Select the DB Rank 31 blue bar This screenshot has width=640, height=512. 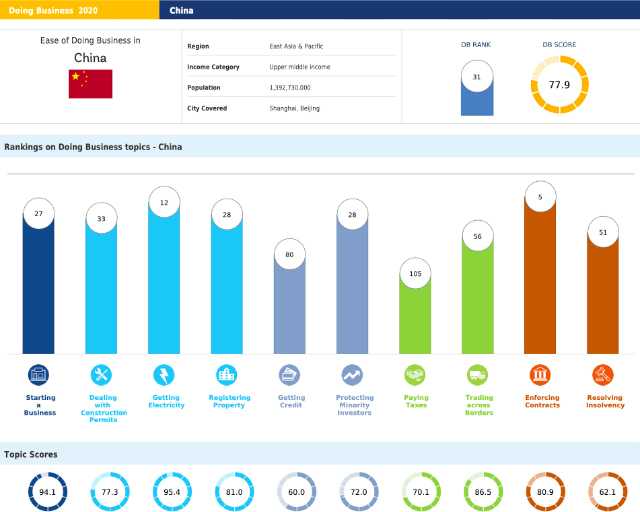tap(476, 94)
